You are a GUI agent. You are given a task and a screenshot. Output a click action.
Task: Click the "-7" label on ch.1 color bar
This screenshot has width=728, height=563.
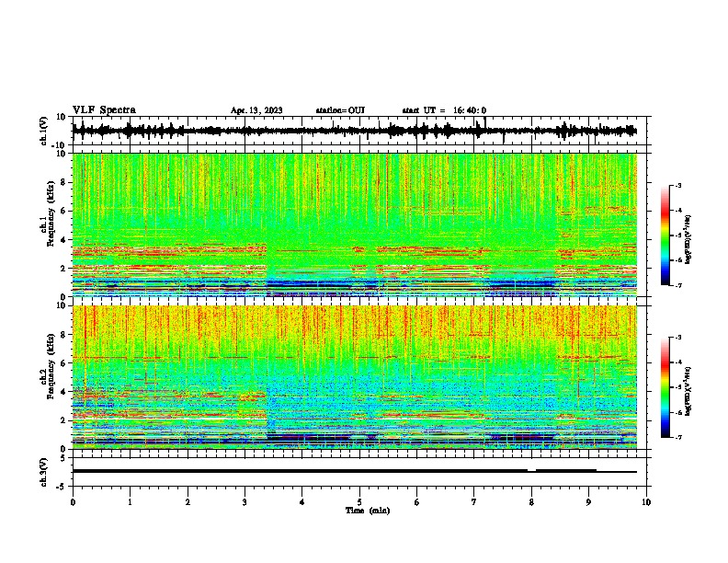pyautogui.click(x=677, y=285)
